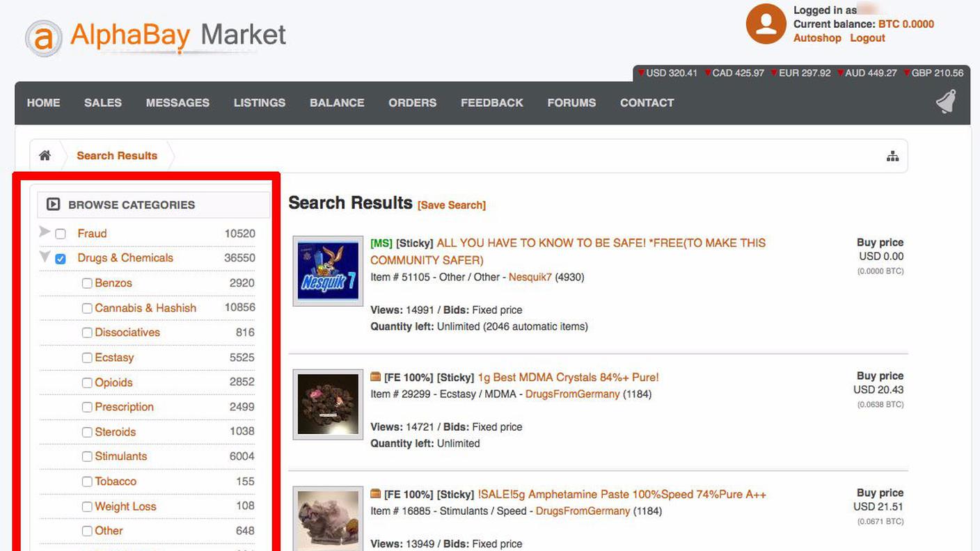The width and height of the screenshot is (980, 551).
Task: Select the Dissociatives checkbox
Action: point(87,333)
